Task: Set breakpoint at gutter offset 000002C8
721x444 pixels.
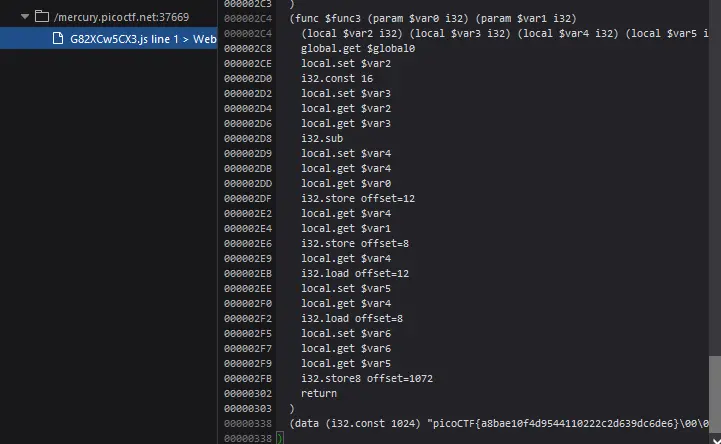Action: click(x=248, y=47)
